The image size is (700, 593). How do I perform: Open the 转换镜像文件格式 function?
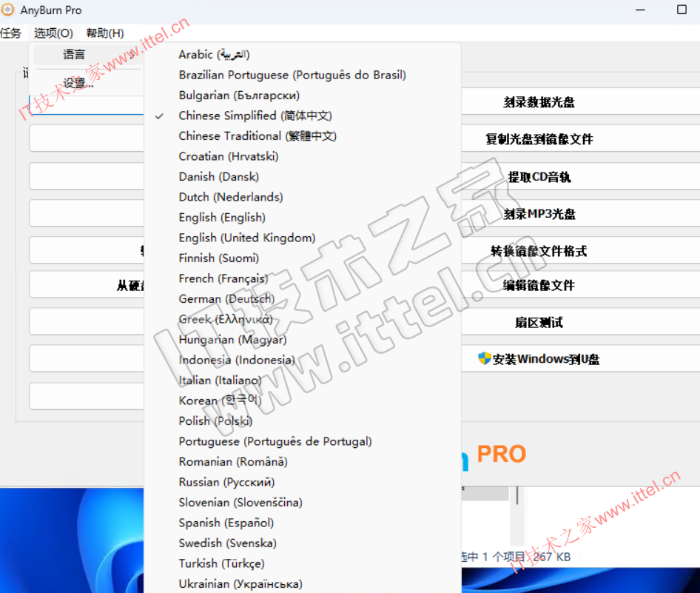[539, 251]
